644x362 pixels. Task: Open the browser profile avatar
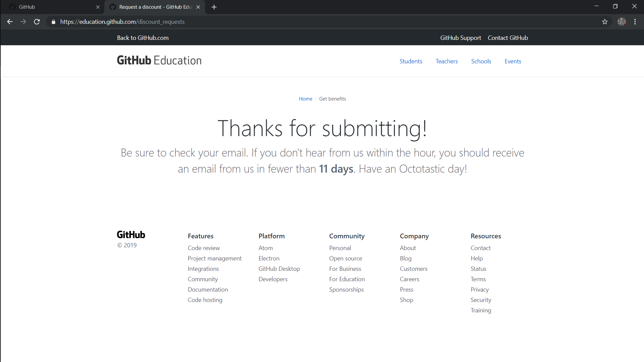click(x=622, y=22)
